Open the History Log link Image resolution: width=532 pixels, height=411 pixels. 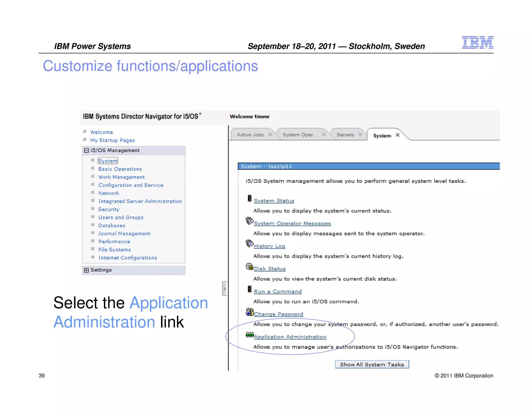(269, 246)
